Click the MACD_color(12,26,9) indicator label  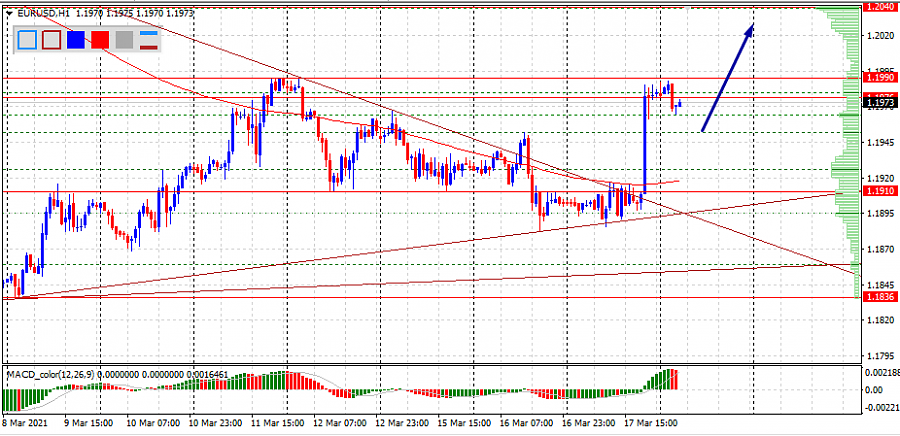coord(51,375)
